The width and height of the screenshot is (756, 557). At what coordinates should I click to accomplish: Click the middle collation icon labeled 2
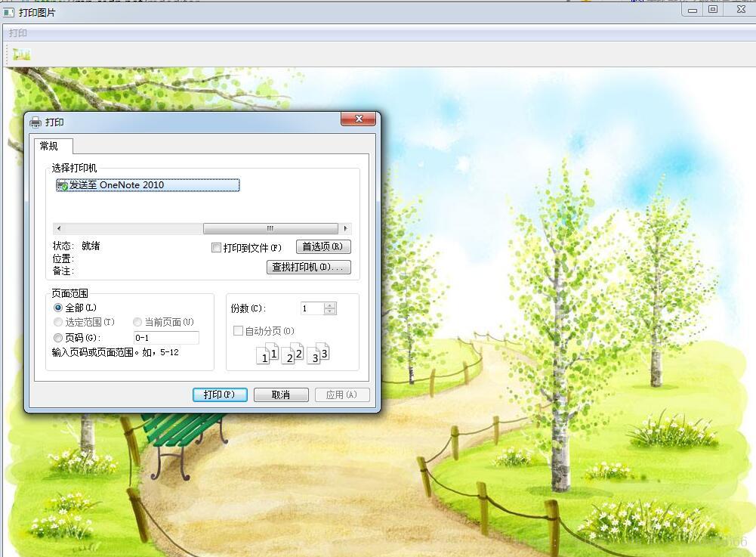tap(291, 353)
